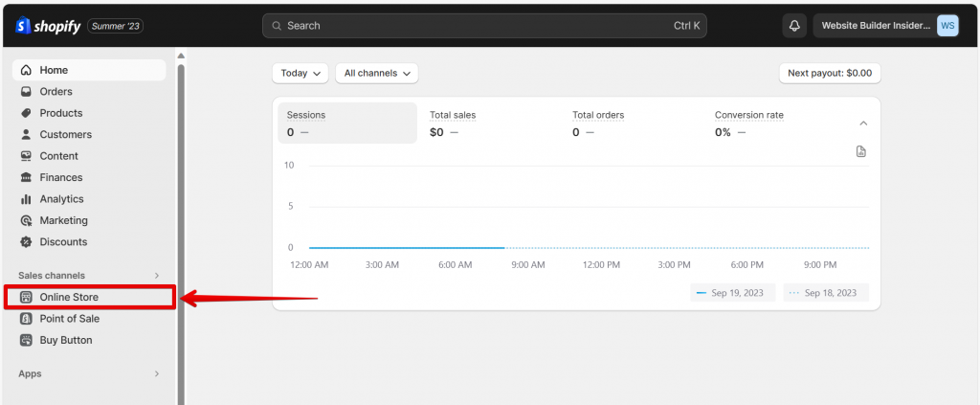
Task: Expand the Apps section
Action: click(157, 373)
